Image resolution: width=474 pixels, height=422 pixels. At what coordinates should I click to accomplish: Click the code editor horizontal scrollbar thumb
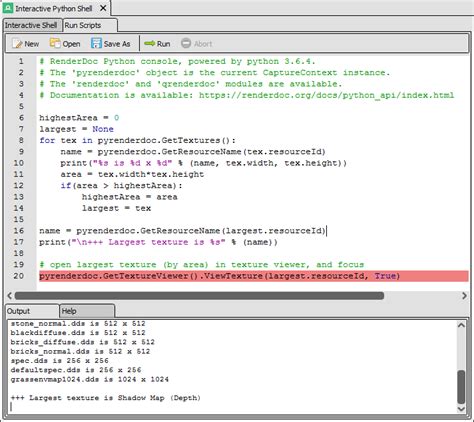[199, 296]
